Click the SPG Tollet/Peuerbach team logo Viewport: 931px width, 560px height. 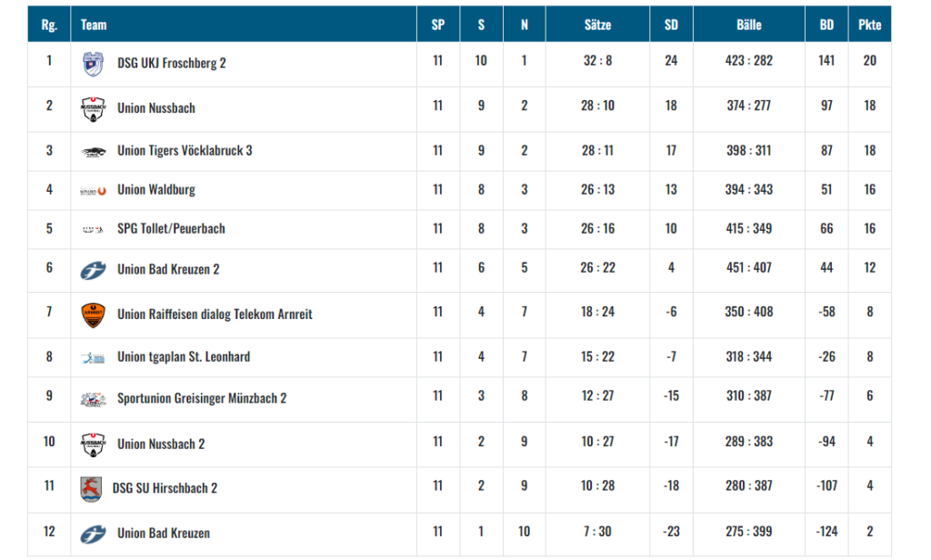click(x=93, y=229)
